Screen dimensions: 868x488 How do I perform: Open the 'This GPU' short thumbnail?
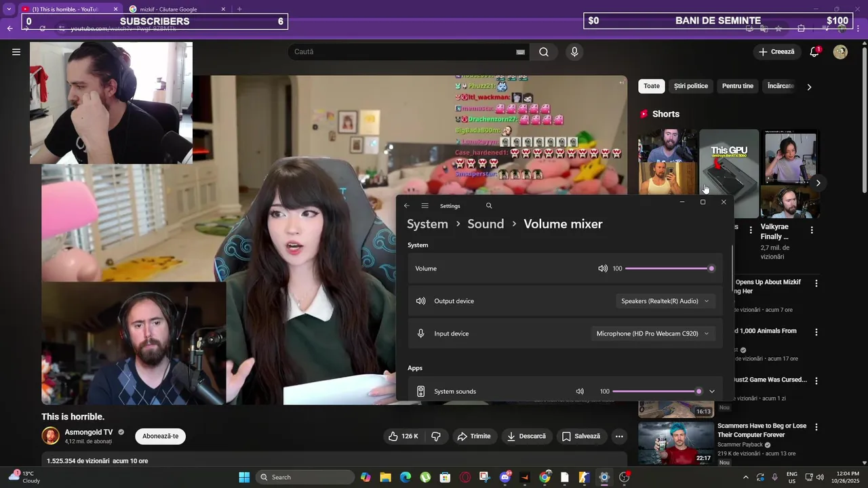click(729, 174)
